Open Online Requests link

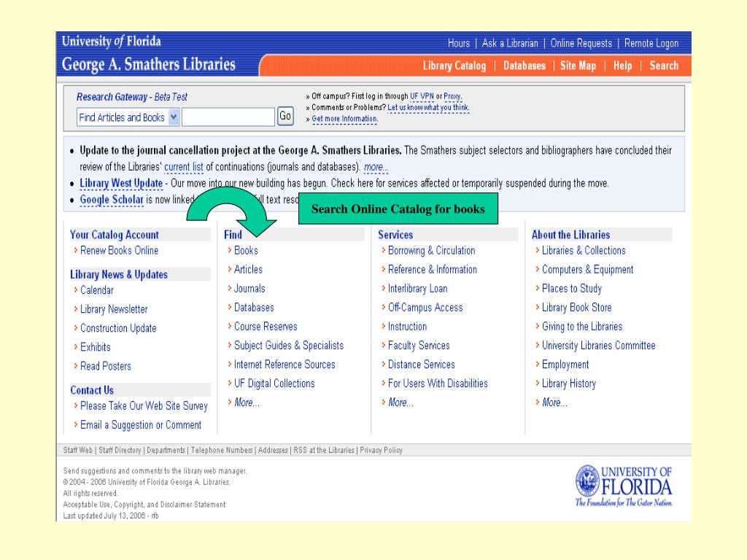581,43
